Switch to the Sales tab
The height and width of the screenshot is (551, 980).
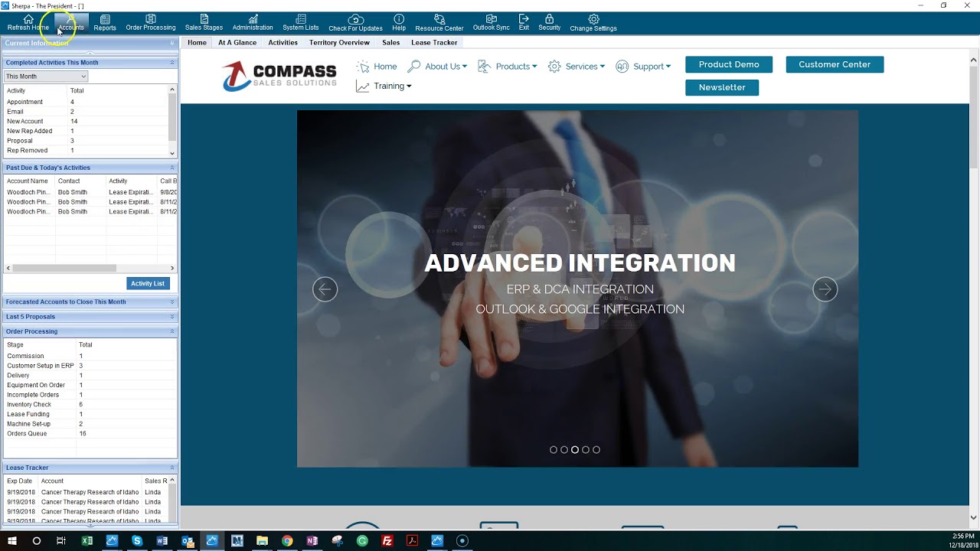[391, 43]
